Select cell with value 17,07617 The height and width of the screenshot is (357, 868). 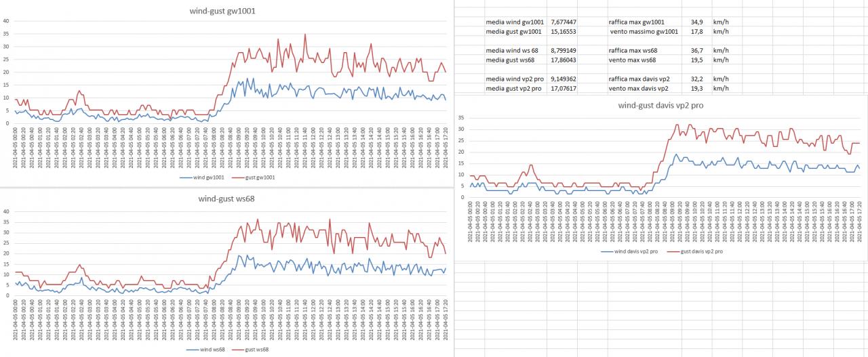[x=563, y=88]
